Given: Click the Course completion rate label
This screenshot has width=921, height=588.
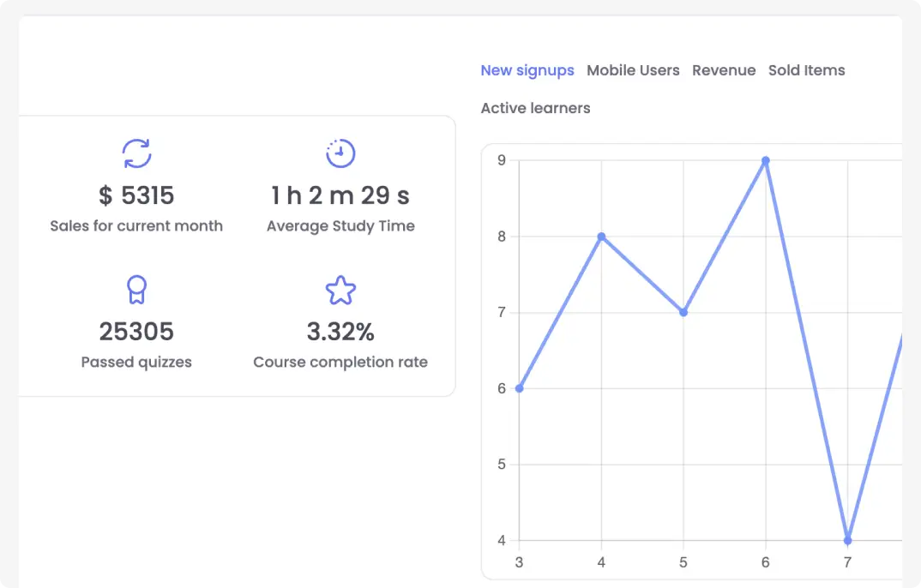Looking at the screenshot, I should 340,362.
